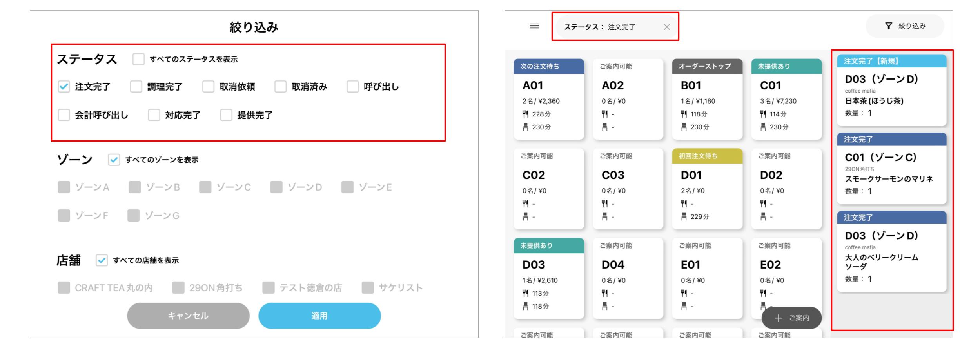Viewport: 980px width, 347px height.
Task: Remove the 注文完了 status filter chip
Action: pyautogui.click(x=666, y=27)
